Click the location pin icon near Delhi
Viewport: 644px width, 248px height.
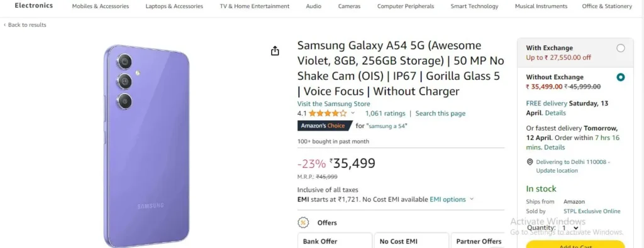point(530,163)
